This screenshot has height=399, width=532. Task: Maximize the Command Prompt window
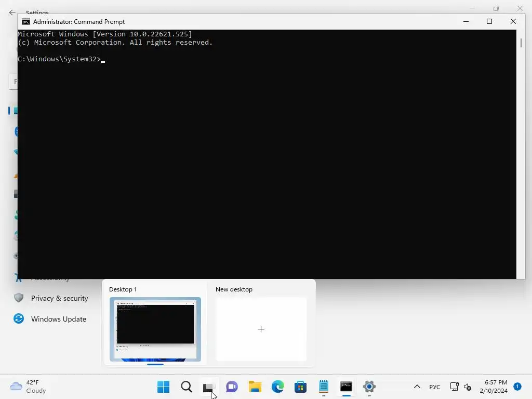click(x=489, y=21)
